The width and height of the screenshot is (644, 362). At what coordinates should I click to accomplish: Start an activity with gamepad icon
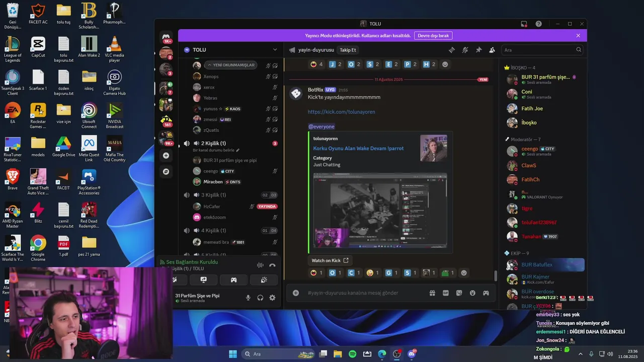coord(233,280)
